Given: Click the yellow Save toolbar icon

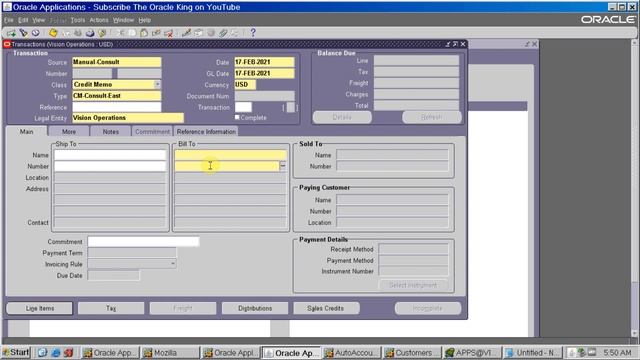Looking at the screenshot, I should (x=53, y=33).
